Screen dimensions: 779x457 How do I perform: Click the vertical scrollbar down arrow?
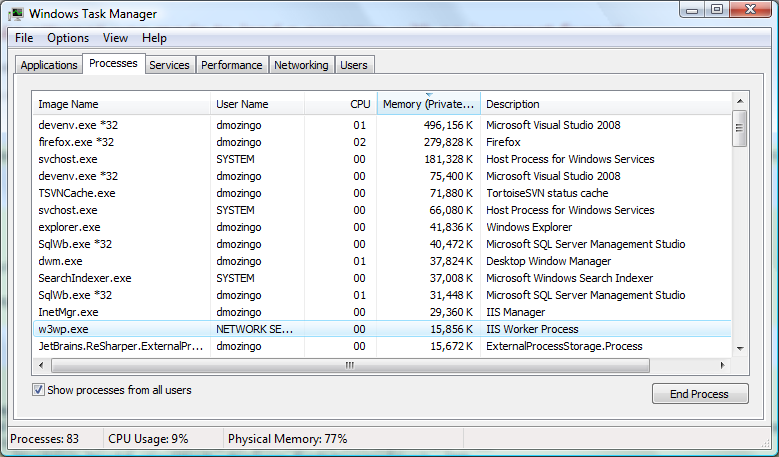[740, 349]
